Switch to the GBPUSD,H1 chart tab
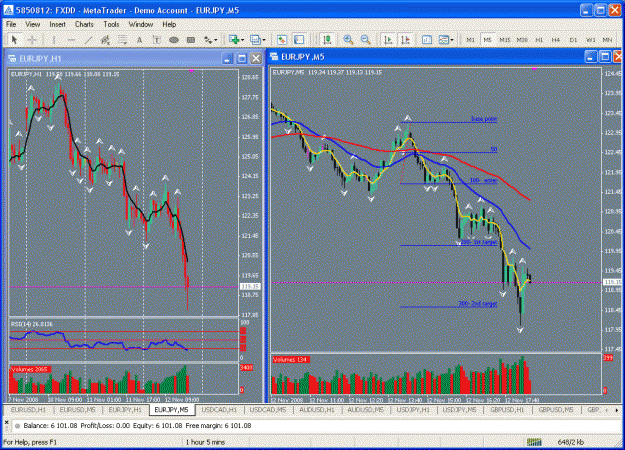 click(507, 410)
